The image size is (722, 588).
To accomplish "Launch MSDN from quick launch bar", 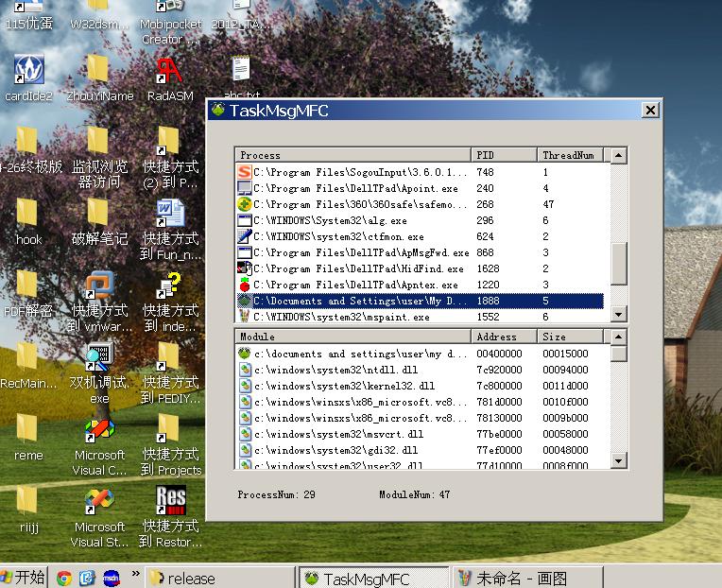I will point(111,578).
